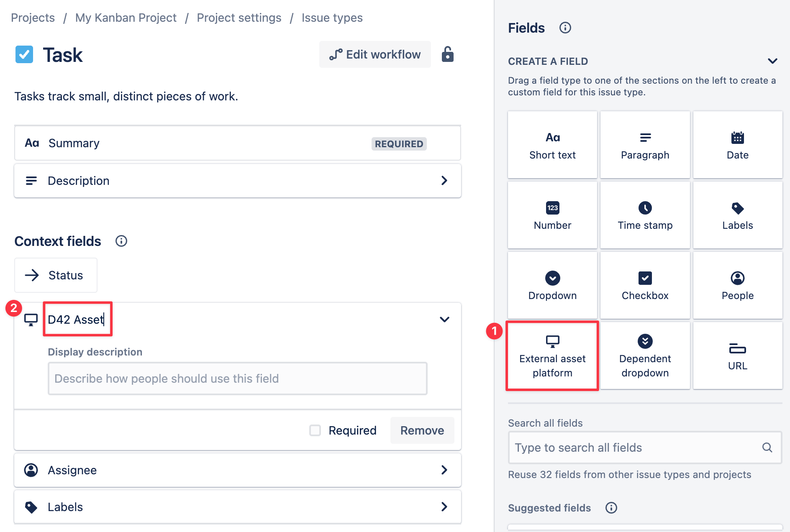The image size is (790, 532).
Task: Select the Short text field type
Action: [x=552, y=144]
